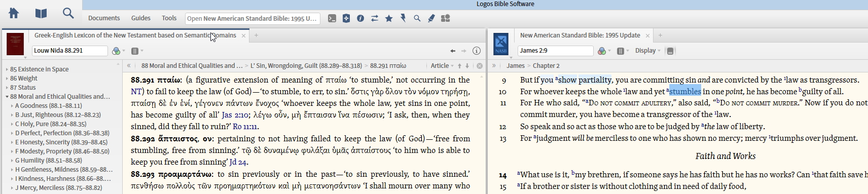The height and width of the screenshot is (194, 868).
Task: Navigate back in the lexicon panel
Action: pyautogui.click(x=453, y=51)
